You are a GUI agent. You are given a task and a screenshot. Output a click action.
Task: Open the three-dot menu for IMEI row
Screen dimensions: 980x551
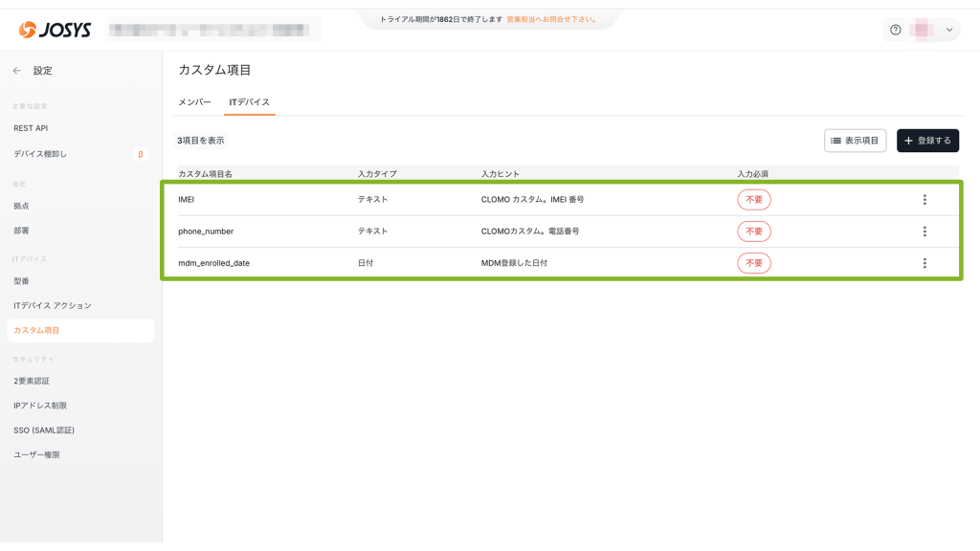[924, 200]
